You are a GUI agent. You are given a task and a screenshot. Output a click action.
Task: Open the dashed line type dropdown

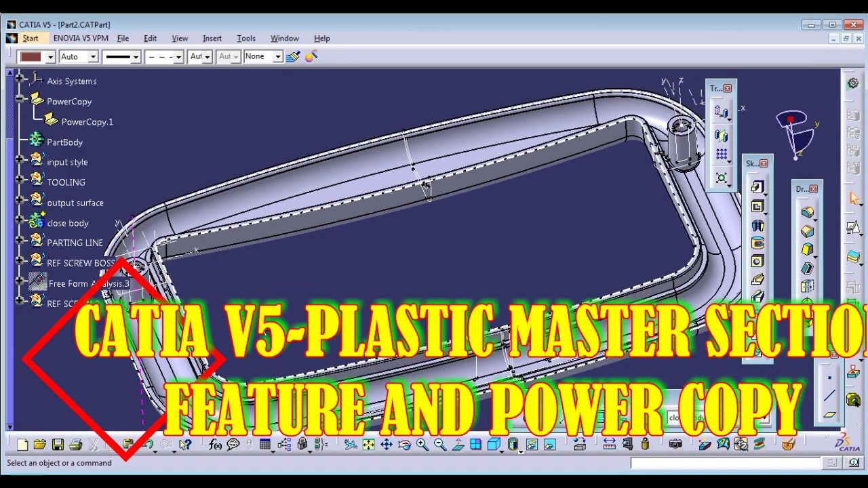tap(178, 57)
